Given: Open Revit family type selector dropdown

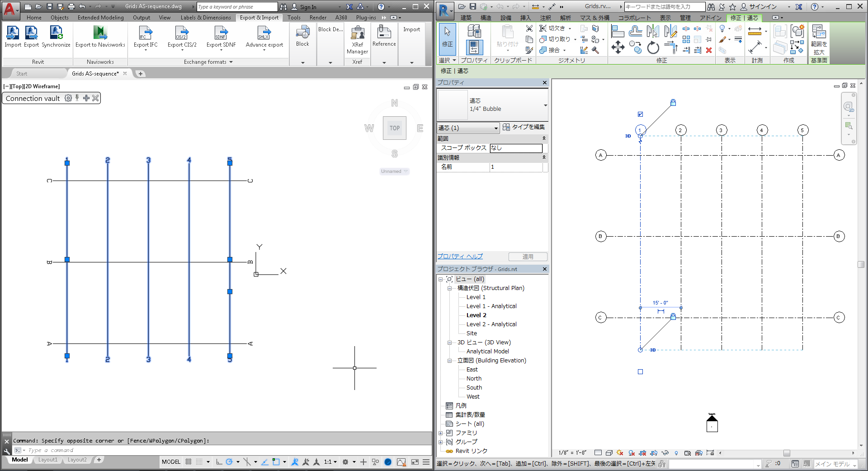Looking at the screenshot, I should 546,105.
